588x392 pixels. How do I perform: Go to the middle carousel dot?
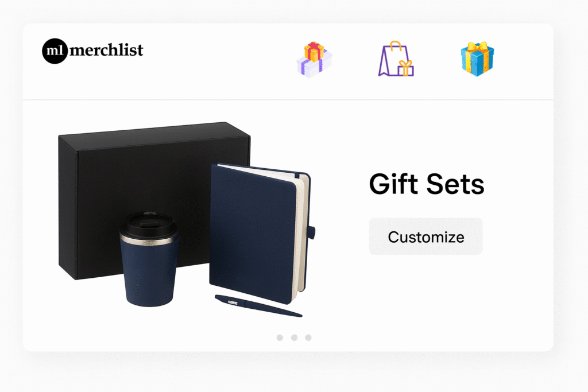[295, 337]
